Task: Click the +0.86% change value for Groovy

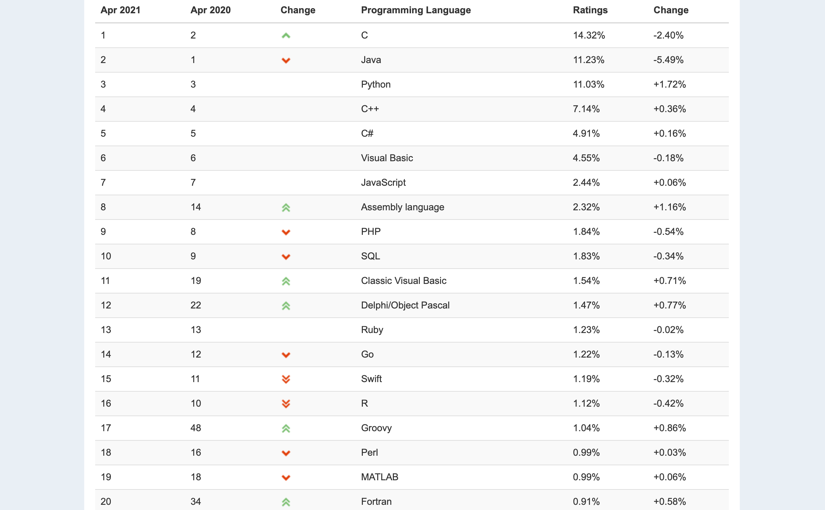Action: (670, 428)
